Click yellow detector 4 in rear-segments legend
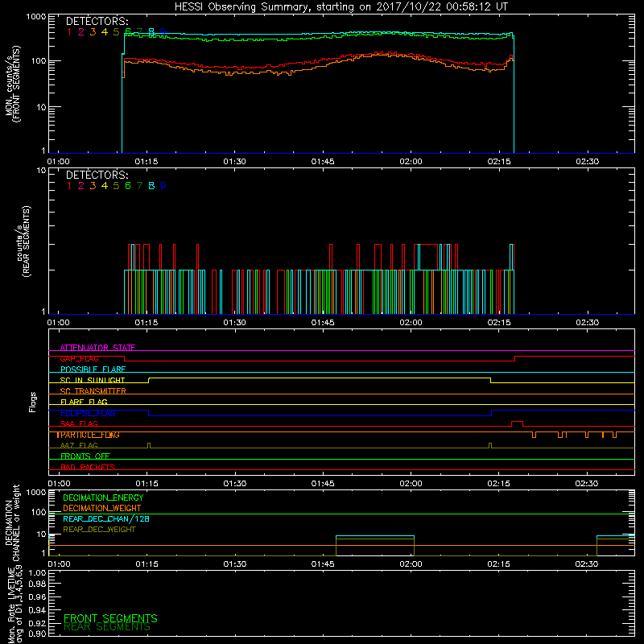The width and height of the screenshot is (644, 644). click(x=105, y=186)
